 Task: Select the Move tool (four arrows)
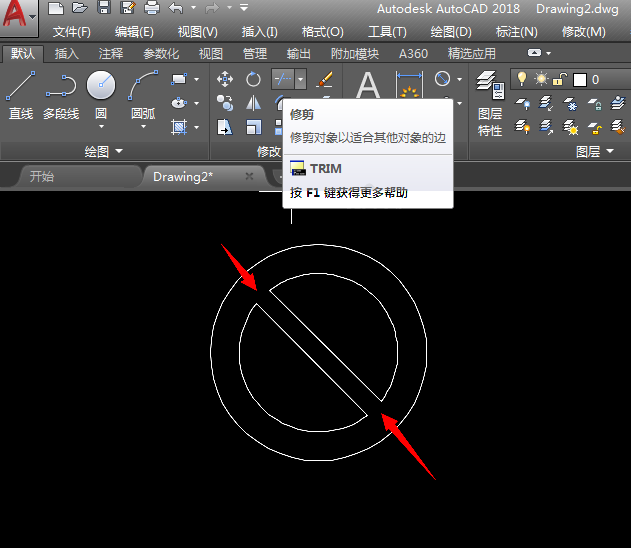click(225, 79)
